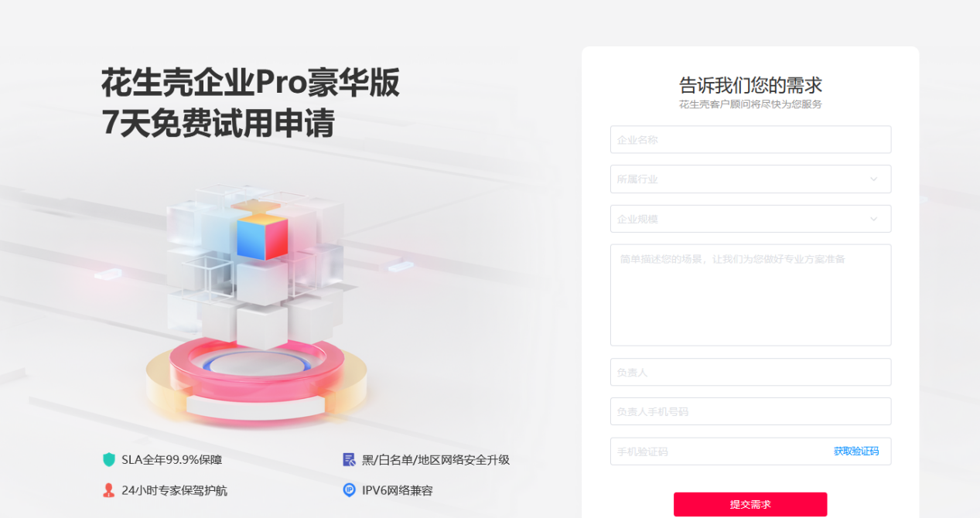Click the IPV6网络兼容 feature label
Viewport: 980px width, 518px height.
click(398, 491)
